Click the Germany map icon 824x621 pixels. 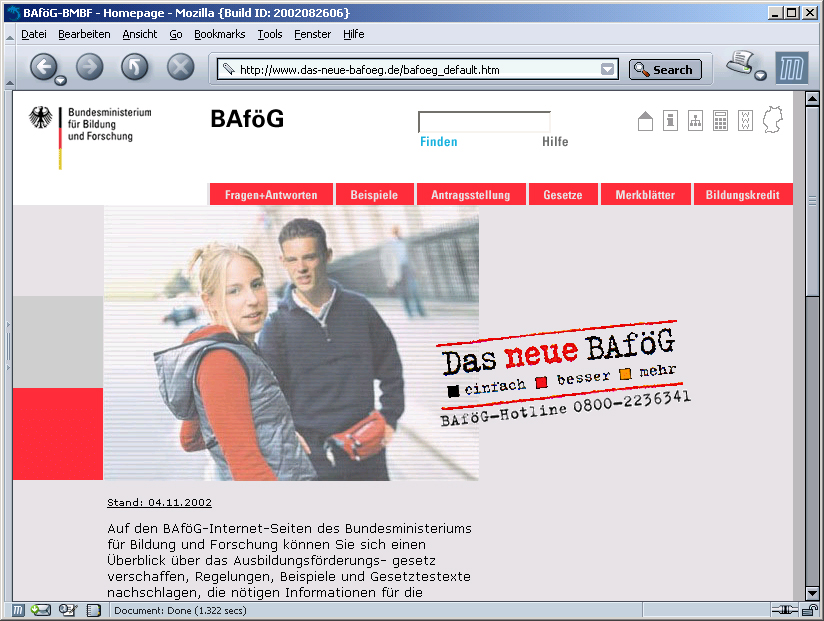pos(772,120)
